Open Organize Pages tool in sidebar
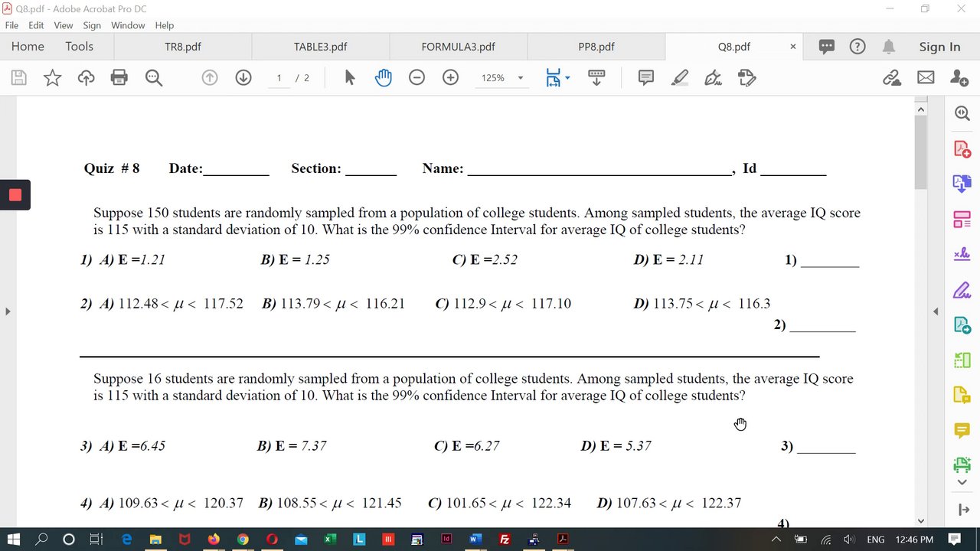Screen dimensions: 980x551 962,220
